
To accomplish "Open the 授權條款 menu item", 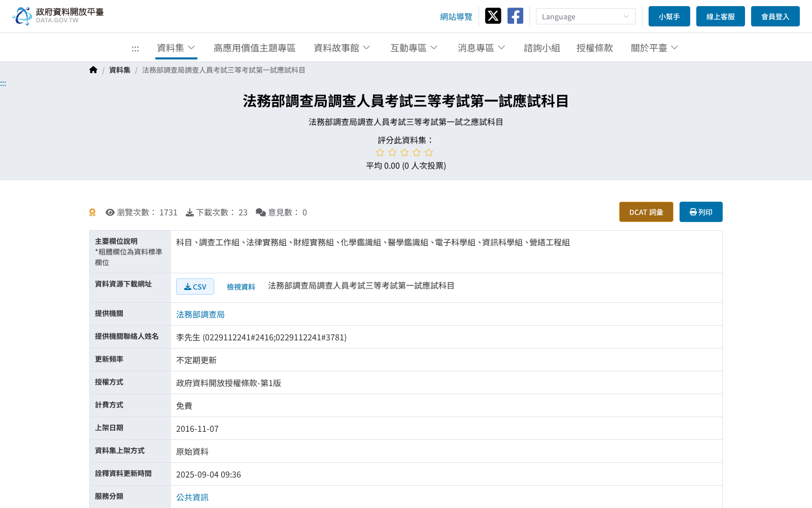I will click(595, 48).
